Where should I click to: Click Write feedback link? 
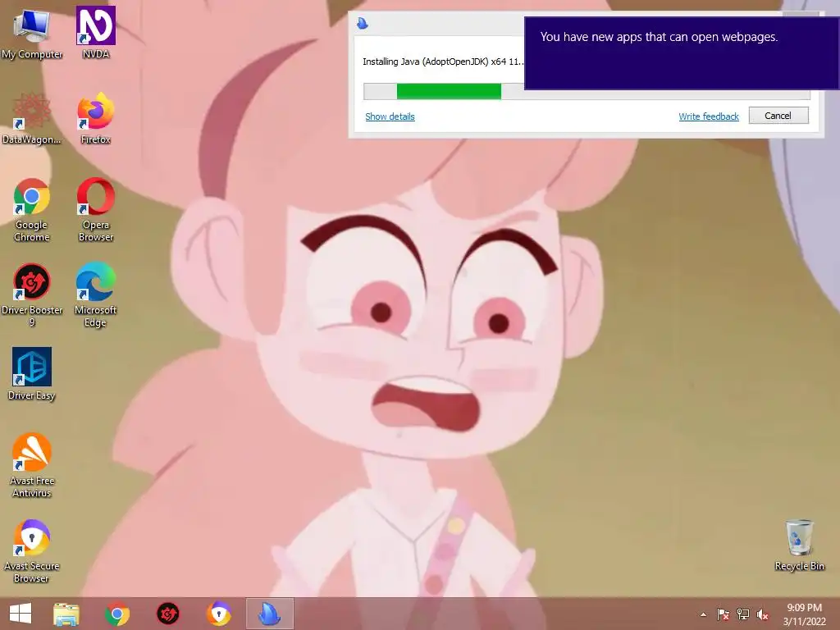[x=708, y=116]
